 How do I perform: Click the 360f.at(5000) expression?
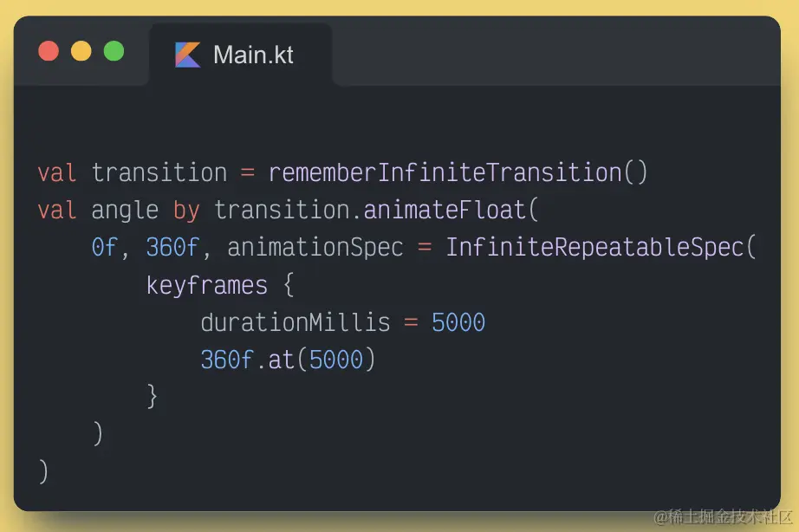click(x=288, y=360)
